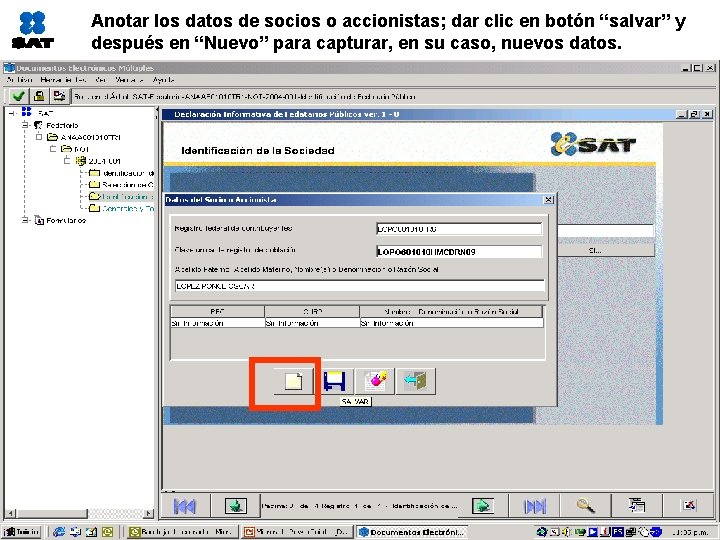Go to the first record with the rewind button
Image resolution: width=720 pixels, height=540 pixels.
pyautogui.click(x=185, y=506)
